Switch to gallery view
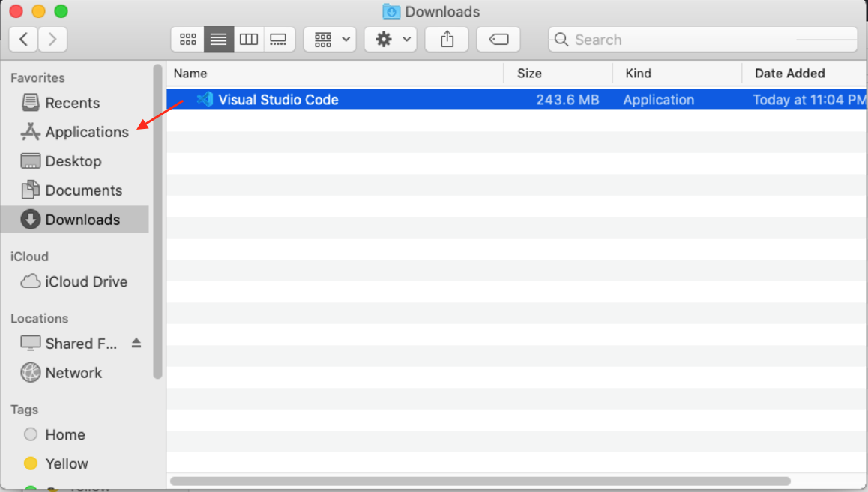Image resolution: width=868 pixels, height=492 pixels. point(278,39)
